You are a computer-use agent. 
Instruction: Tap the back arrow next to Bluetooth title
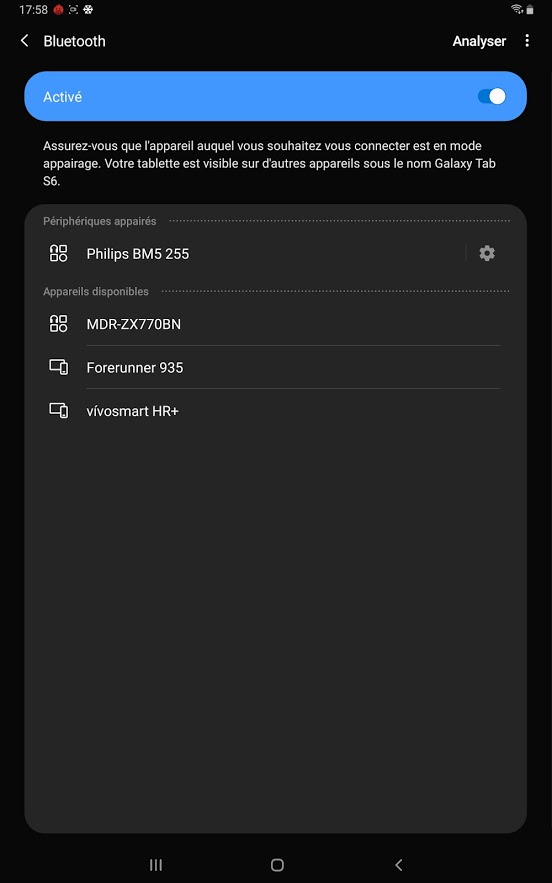click(x=24, y=41)
